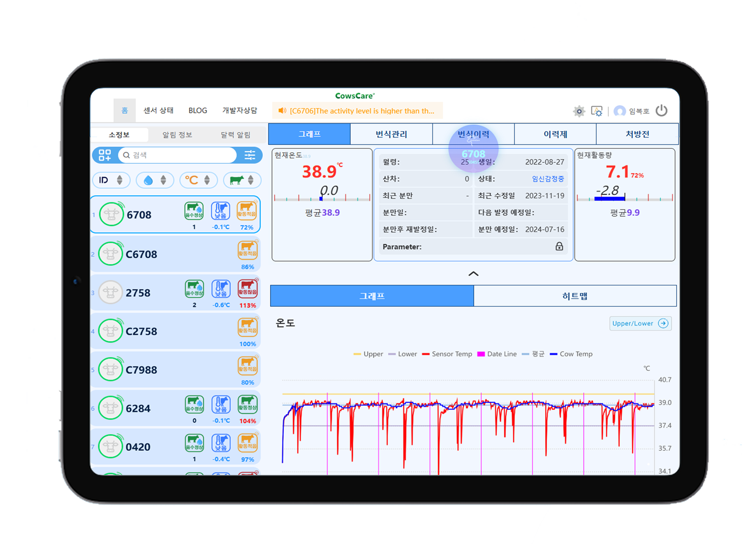This screenshot has height=544, width=756.
Task: Collapse info panel with chevron up
Action: point(473,274)
